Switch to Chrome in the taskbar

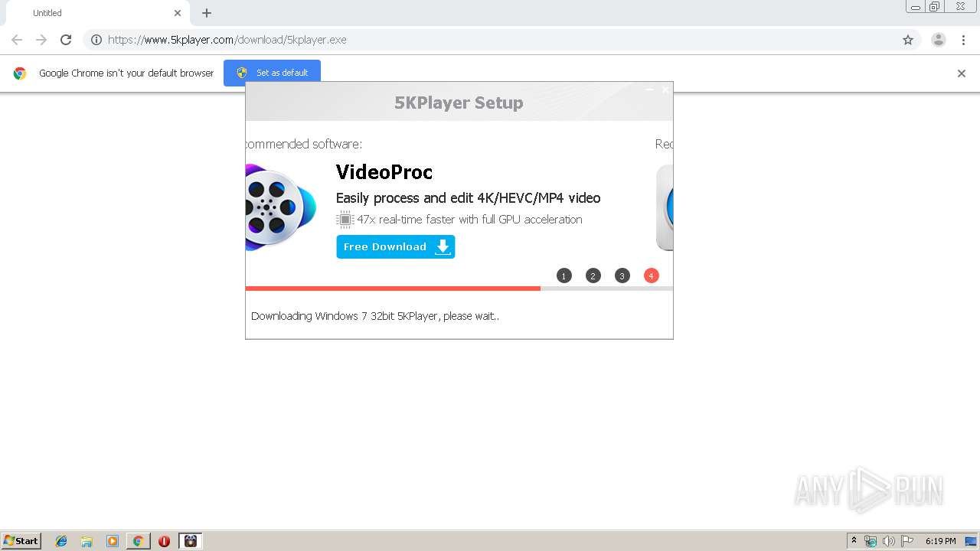(138, 541)
